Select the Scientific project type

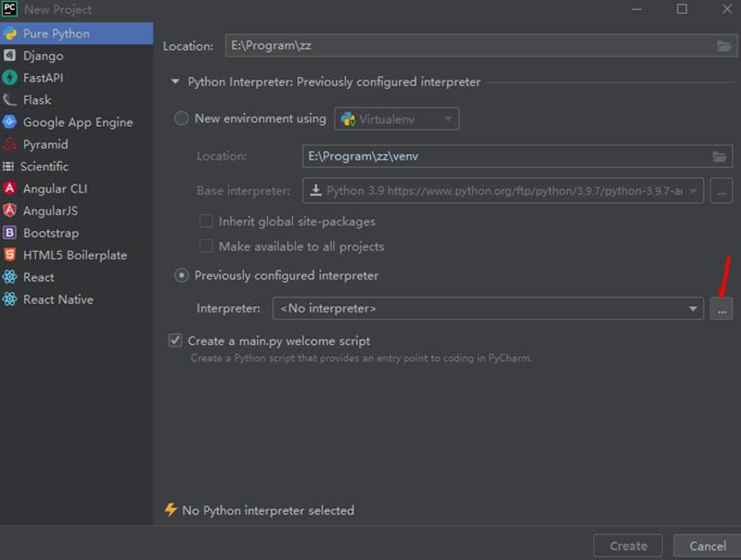(x=76, y=167)
